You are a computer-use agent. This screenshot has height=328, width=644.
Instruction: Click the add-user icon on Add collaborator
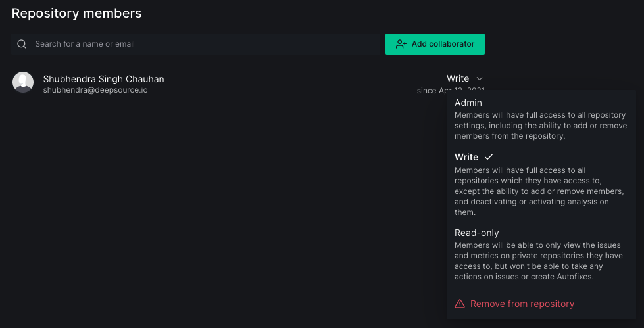401,44
